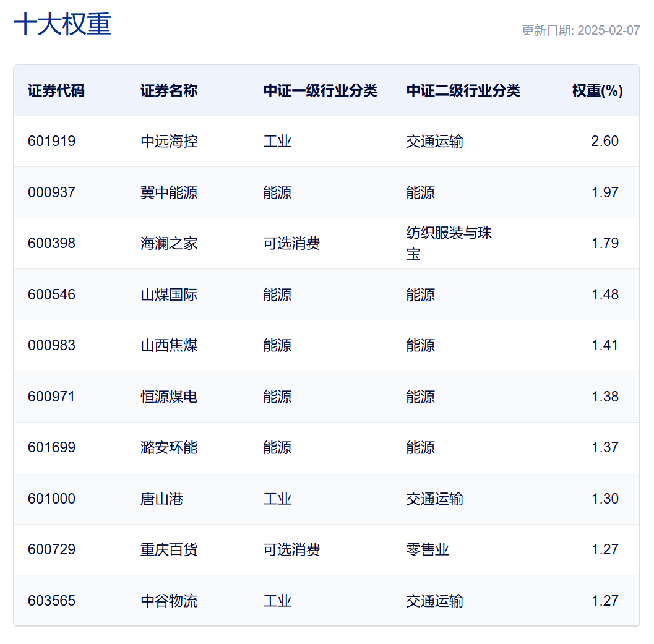Select security code 601000

pos(52,499)
